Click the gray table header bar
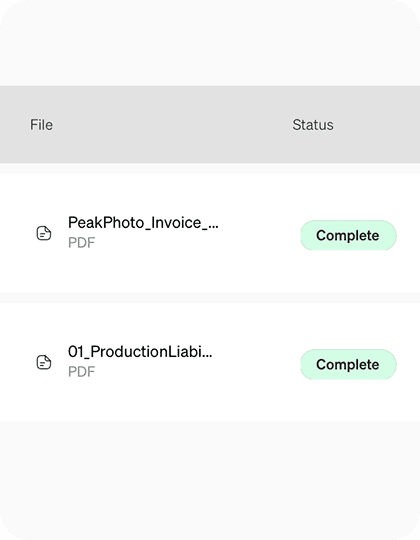Viewport: 420px width, 540px height. tap(210, 124)
